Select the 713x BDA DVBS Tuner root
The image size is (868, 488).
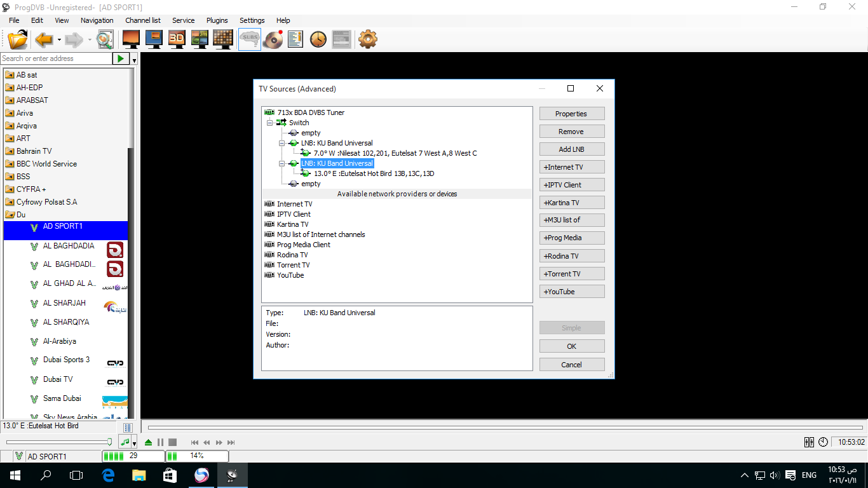[x=311, y=112]
